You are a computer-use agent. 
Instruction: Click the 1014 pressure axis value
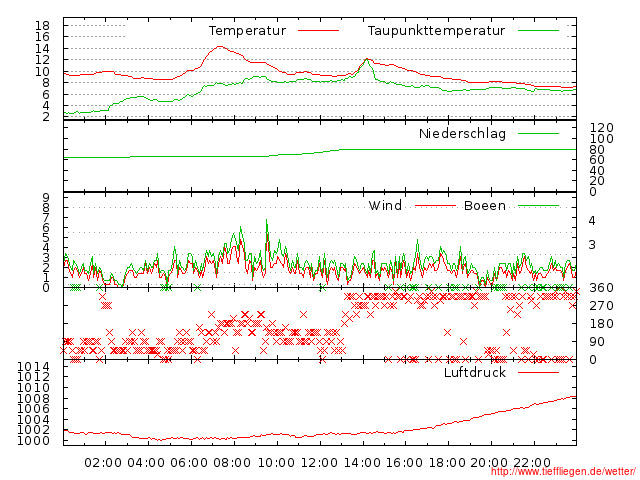click(33, 367)
